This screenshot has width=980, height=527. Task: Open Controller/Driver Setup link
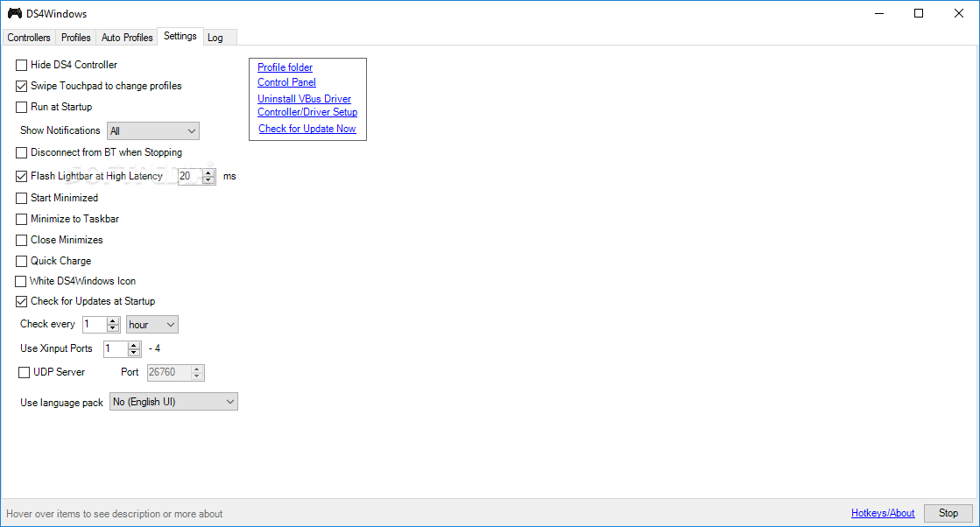point(307,112)
